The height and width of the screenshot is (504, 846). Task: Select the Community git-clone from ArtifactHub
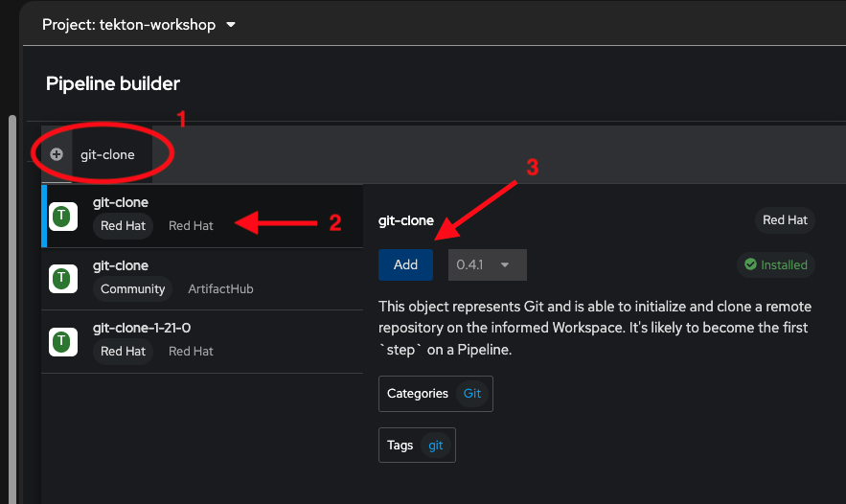(201, 278)
